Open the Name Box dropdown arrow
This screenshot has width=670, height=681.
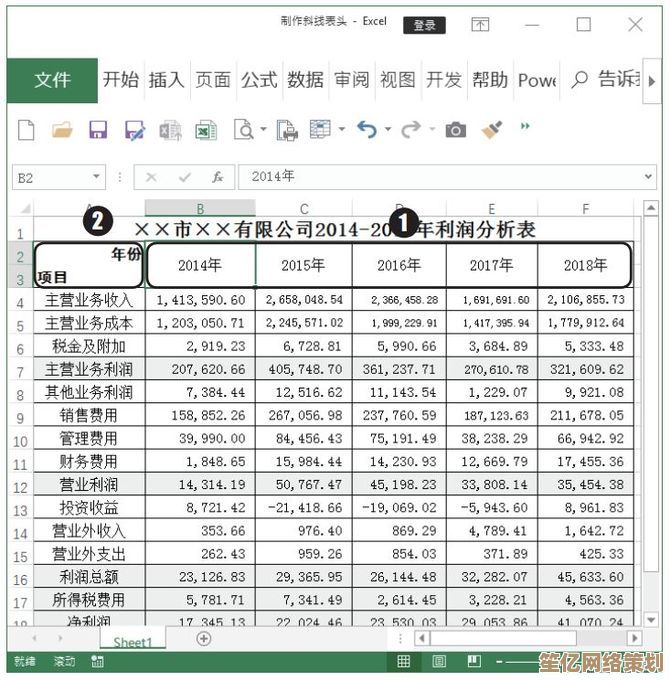(96, 177)
